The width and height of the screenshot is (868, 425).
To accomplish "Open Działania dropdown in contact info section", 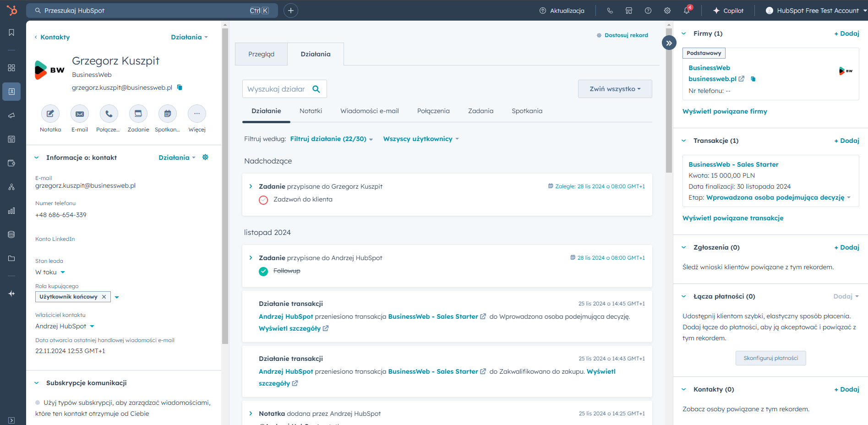I will tap(177, 158).
